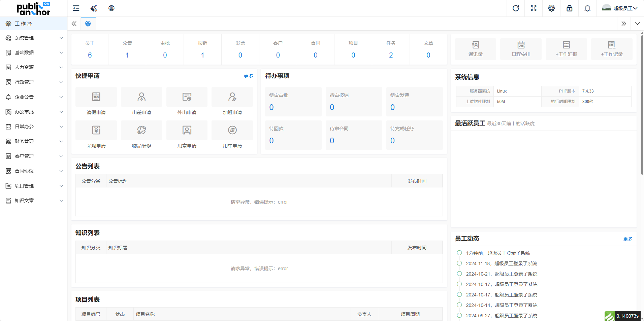The width and height of the screenshot is (644, 321).
Task: Open the 待审合同 pending card
Action: 354,135
